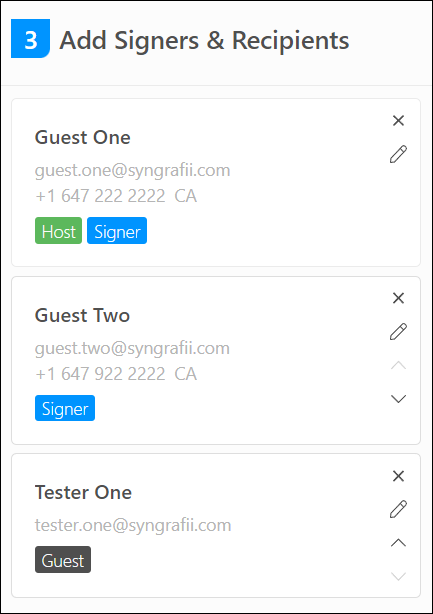Click the guest.one@syngrafii.com email
This screenshot has width=433, height=614.
pyautogui.click(x=132, y=171)
